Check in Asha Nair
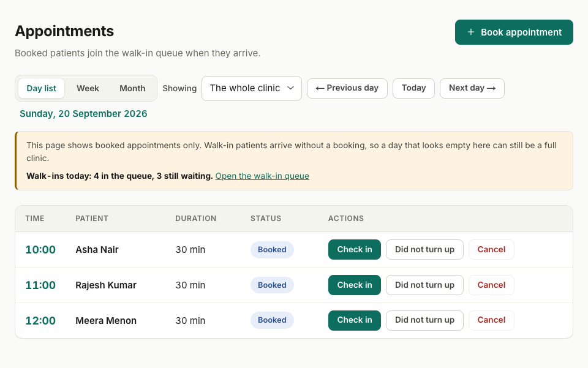Viewport: 588px width, 368px height. click(355, 250)
